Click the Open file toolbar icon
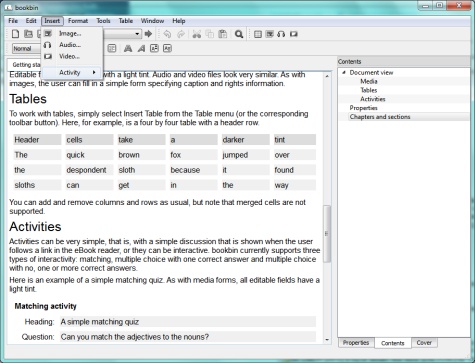 tap(29, 34)
